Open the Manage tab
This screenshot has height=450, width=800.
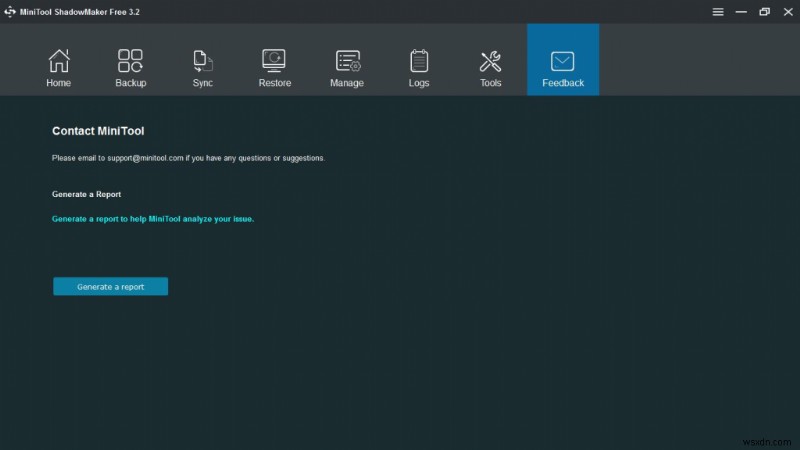(x=347, y=68)
